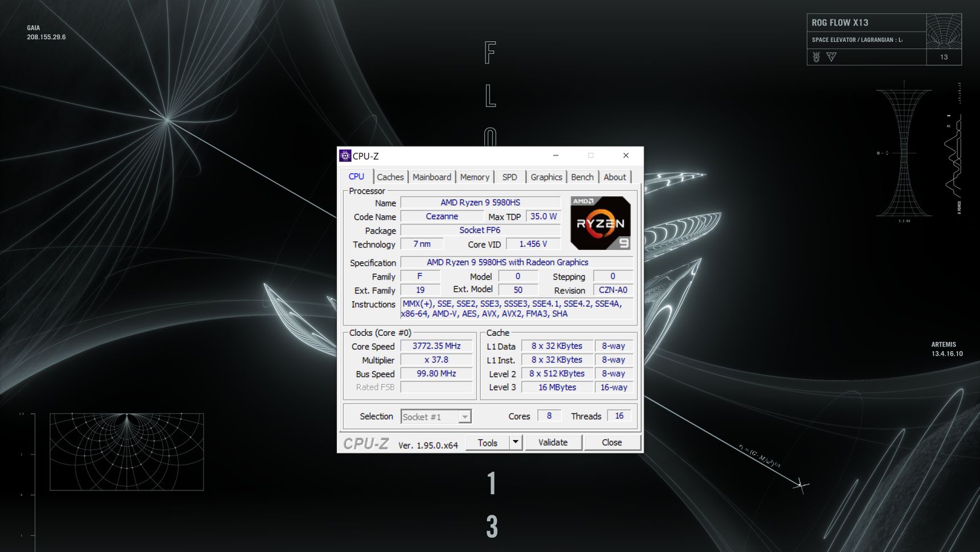Switch to the Mainboard tab

[432, 177]
